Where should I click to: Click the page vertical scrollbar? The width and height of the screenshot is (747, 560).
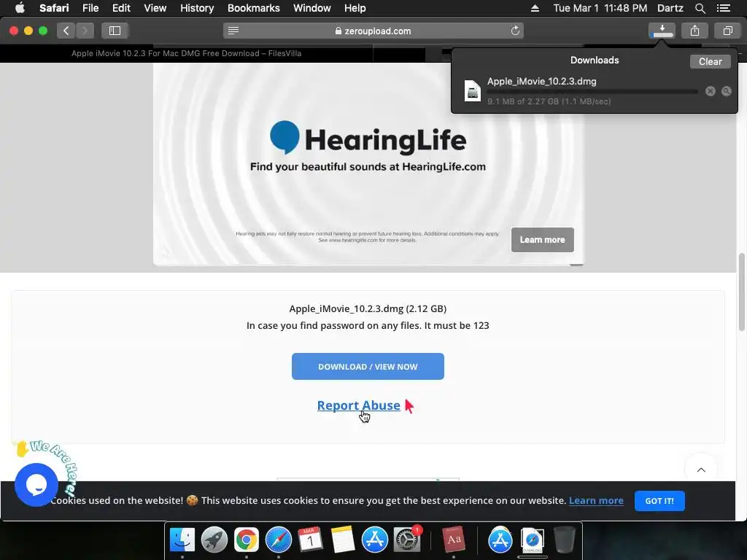pos(741,292)
